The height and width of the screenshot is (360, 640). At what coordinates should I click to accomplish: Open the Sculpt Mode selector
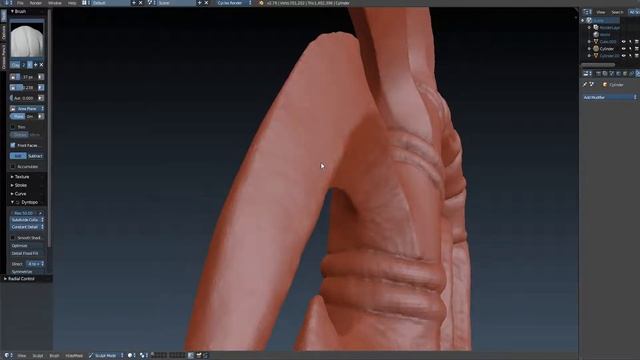click(x=105, y=356)
